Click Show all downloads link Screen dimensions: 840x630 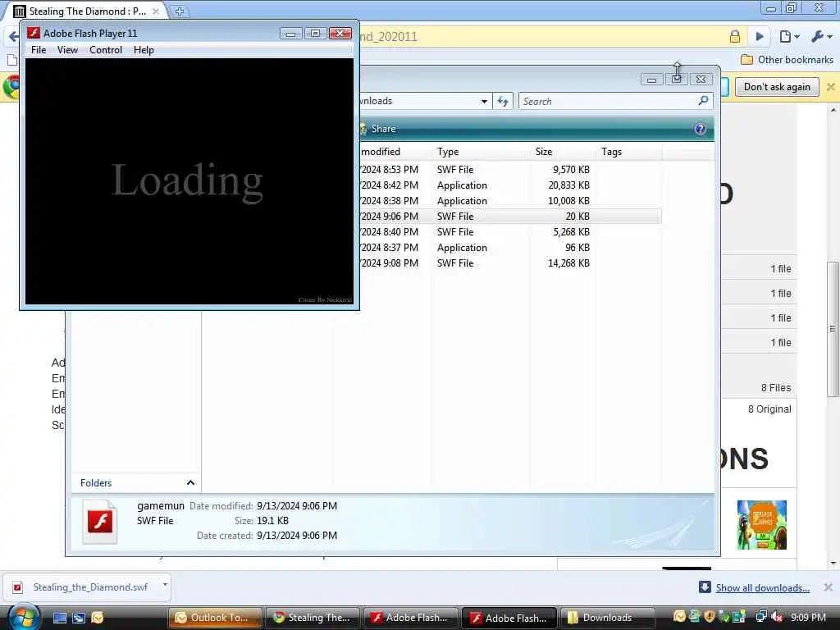pos(762,587)
